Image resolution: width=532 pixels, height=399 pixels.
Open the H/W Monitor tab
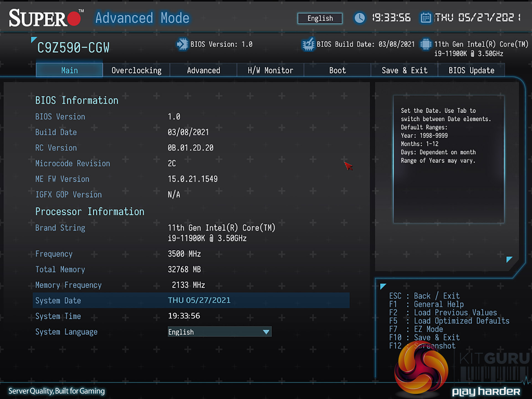[x=270, y=70]
